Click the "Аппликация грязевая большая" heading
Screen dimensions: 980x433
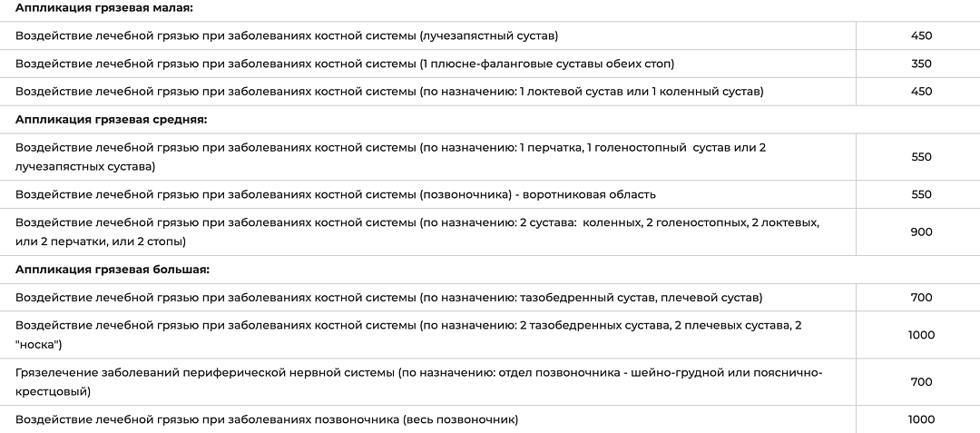(x=113, y=269)
